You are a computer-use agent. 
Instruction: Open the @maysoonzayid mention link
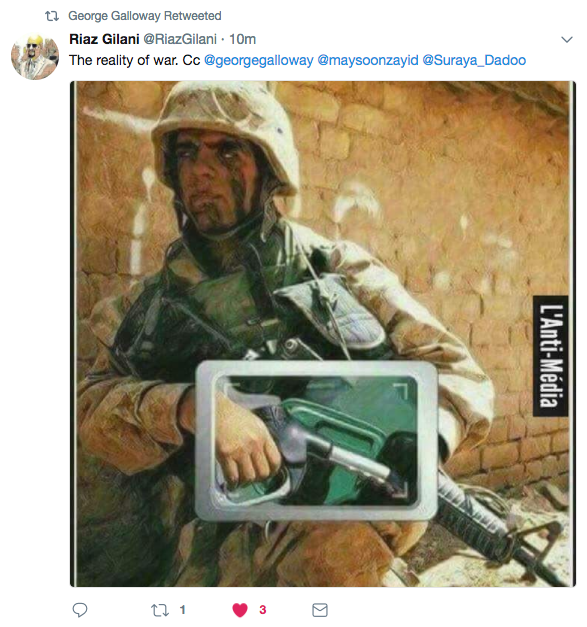click(368, 60)
